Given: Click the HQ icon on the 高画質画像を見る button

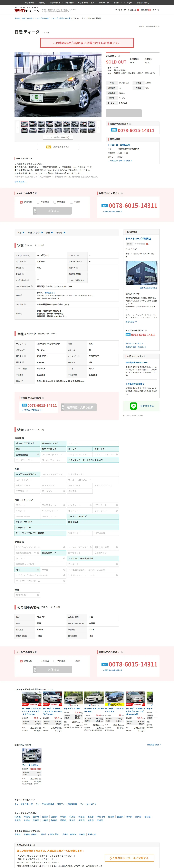Looking at the screenshot, I should click(49, 147).
